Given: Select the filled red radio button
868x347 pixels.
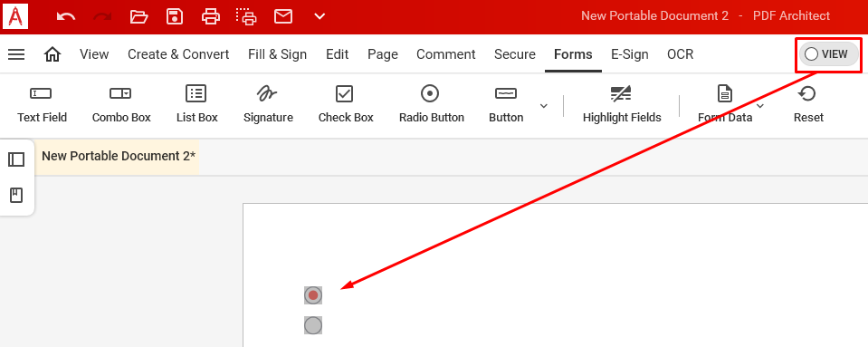Looking at the screenshot, I should pyautogui.click(x=313, y=295).
